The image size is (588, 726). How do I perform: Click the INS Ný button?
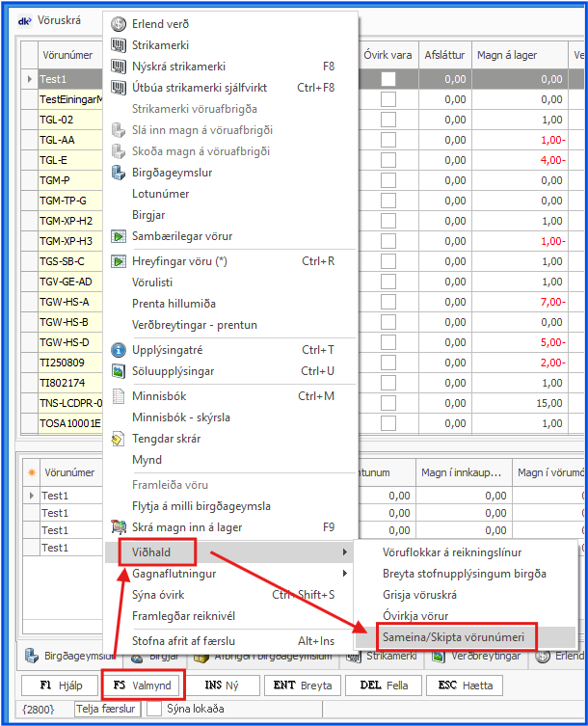[223, 686]
